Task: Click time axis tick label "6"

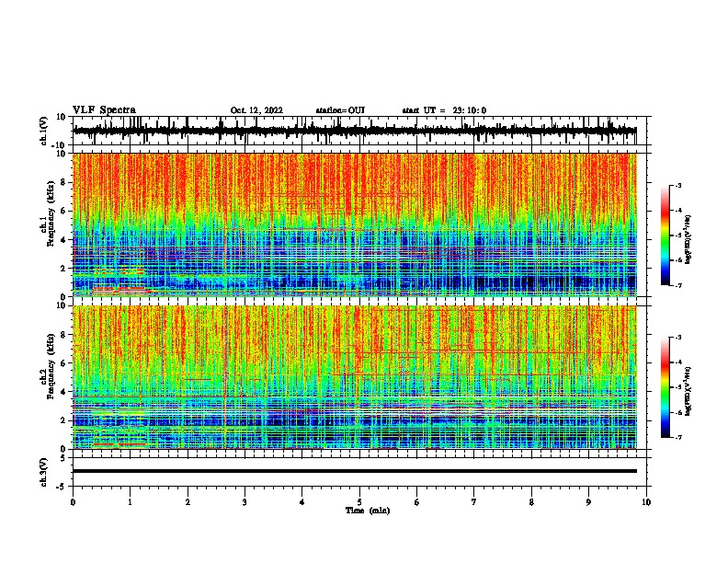Action: [417, 502]
